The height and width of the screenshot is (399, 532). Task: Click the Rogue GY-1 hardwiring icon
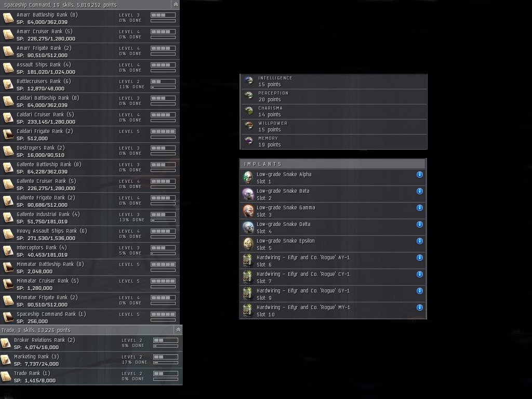[x=248, y=294]
